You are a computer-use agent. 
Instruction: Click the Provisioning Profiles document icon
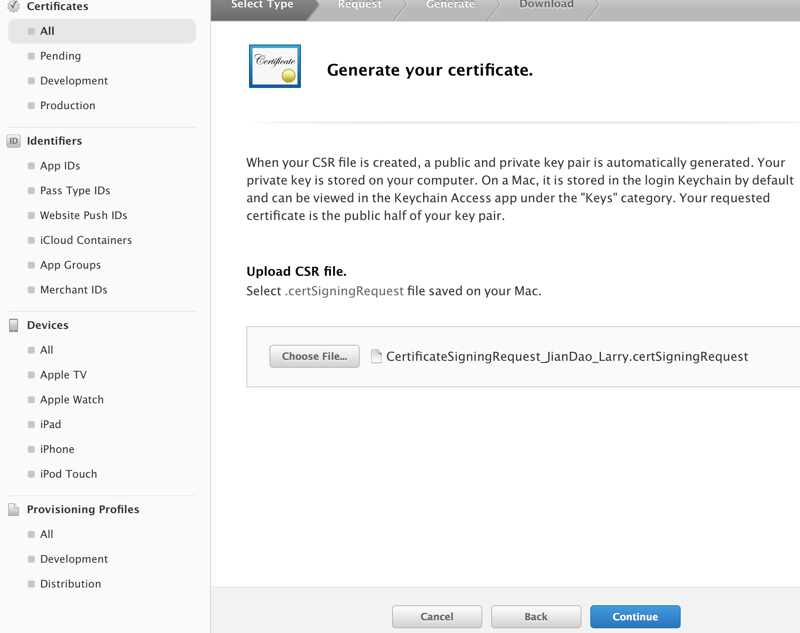14,509
